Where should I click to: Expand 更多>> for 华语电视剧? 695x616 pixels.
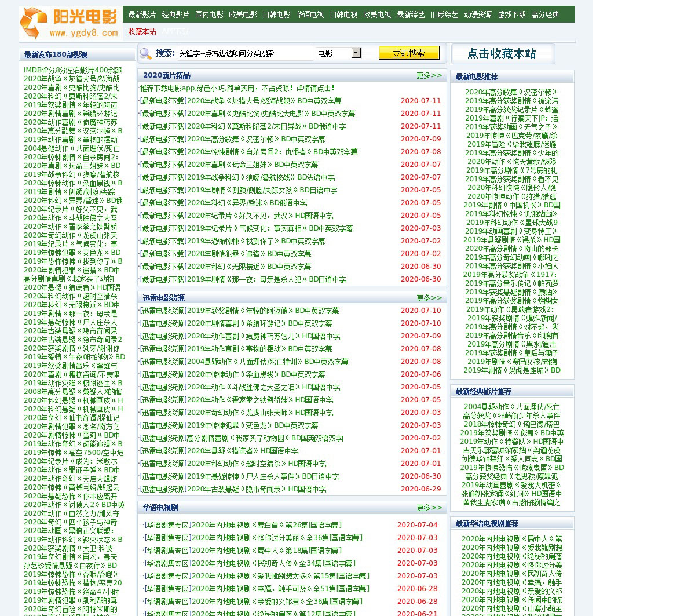429,508
